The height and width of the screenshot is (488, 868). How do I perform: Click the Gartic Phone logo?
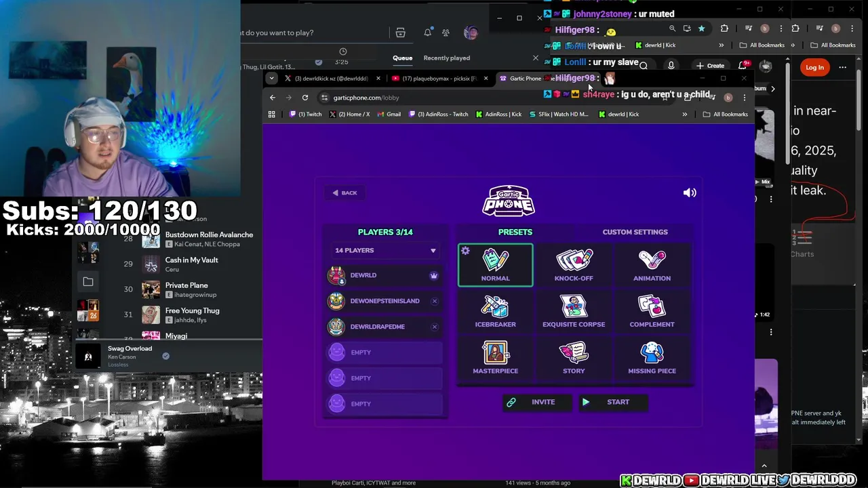(509, 201)
